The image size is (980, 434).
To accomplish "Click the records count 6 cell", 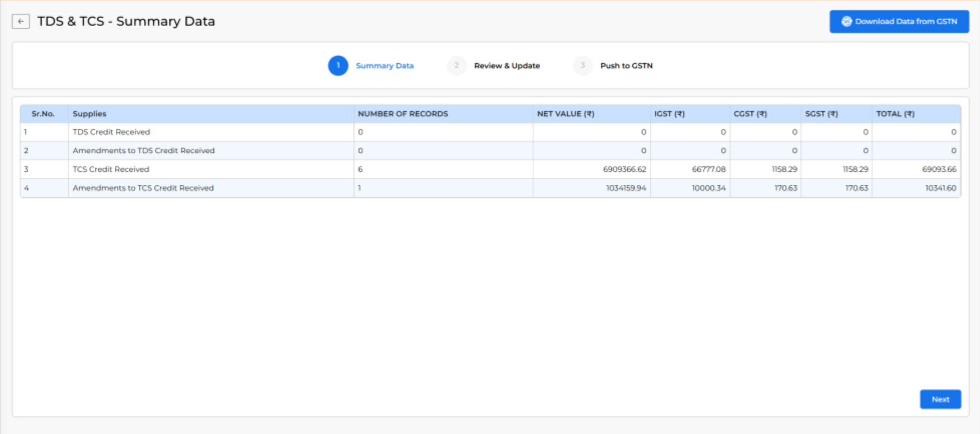I will coord(444,169).
